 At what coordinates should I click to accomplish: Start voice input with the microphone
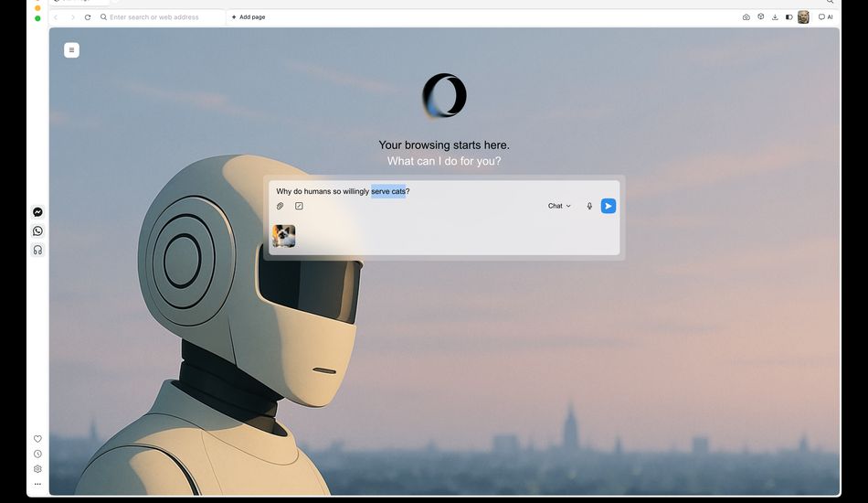point(589,207)
